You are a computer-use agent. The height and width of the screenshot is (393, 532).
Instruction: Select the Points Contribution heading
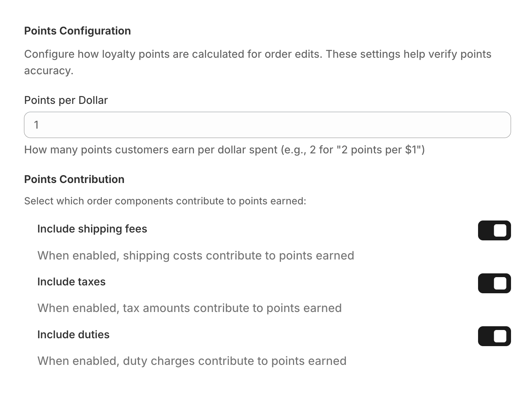pyautogui.click(x=74, y=179)
